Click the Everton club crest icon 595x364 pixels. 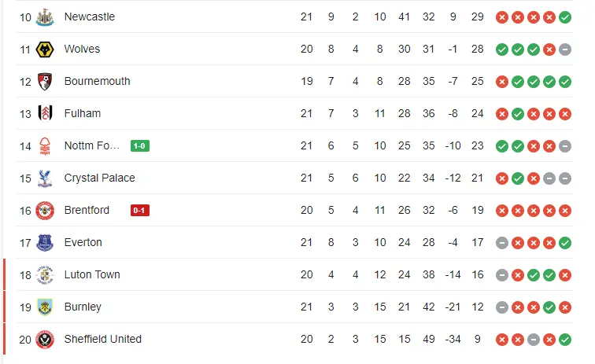[44, 242]
